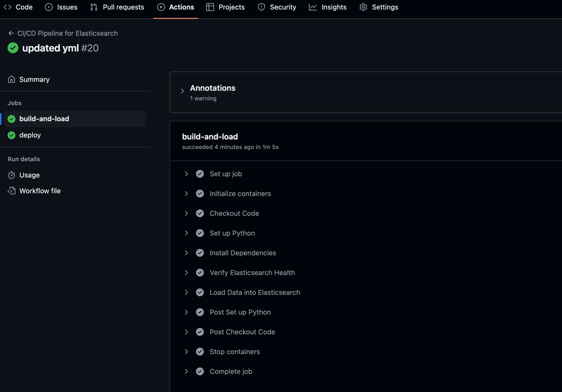Open the Insights tab
The image size is (562, 392).
coord(328,7)
